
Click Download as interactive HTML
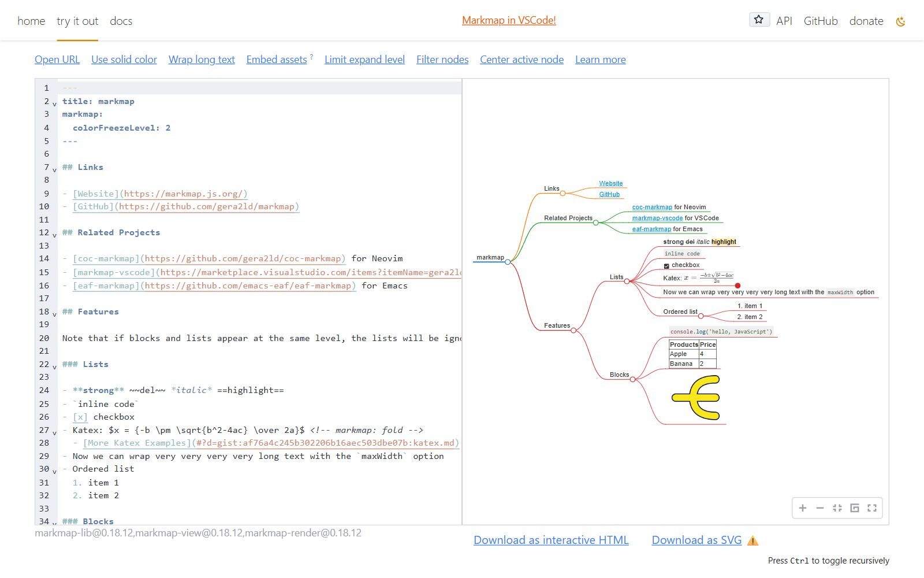(x=551, y=540)
